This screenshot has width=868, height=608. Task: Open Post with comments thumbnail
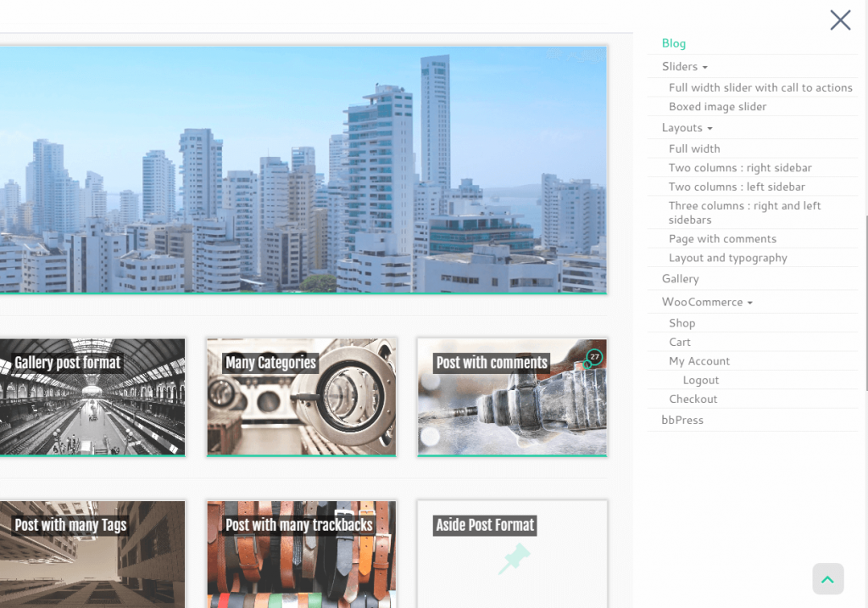click(512, 397)
